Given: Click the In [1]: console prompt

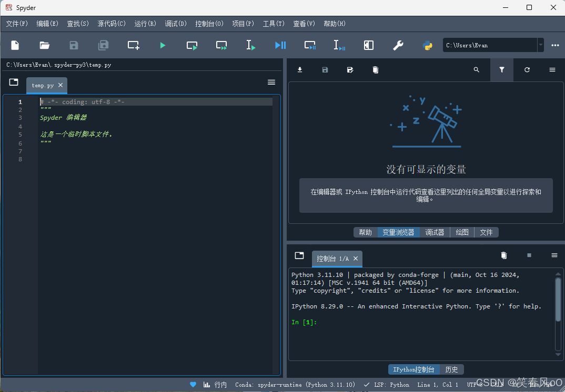Looking at the screenshot, I should 304,322.
